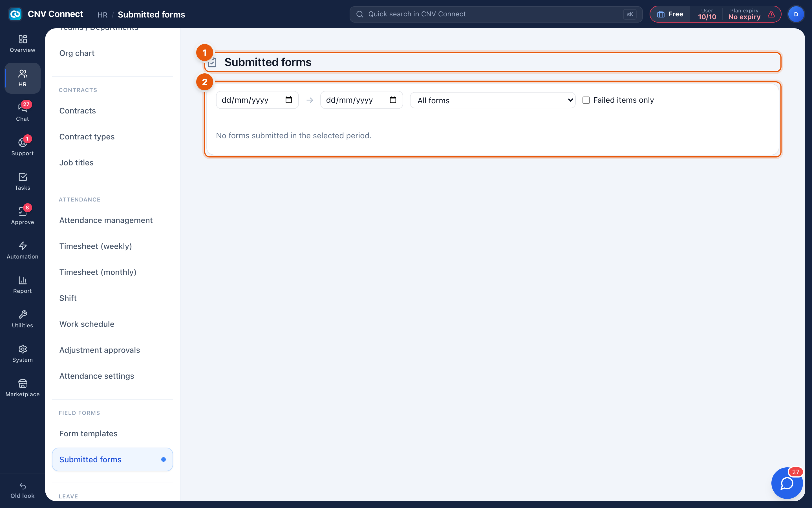Toggle Failed items only checkbox
This screenshot has width=812, height=508.
(586, 100)
